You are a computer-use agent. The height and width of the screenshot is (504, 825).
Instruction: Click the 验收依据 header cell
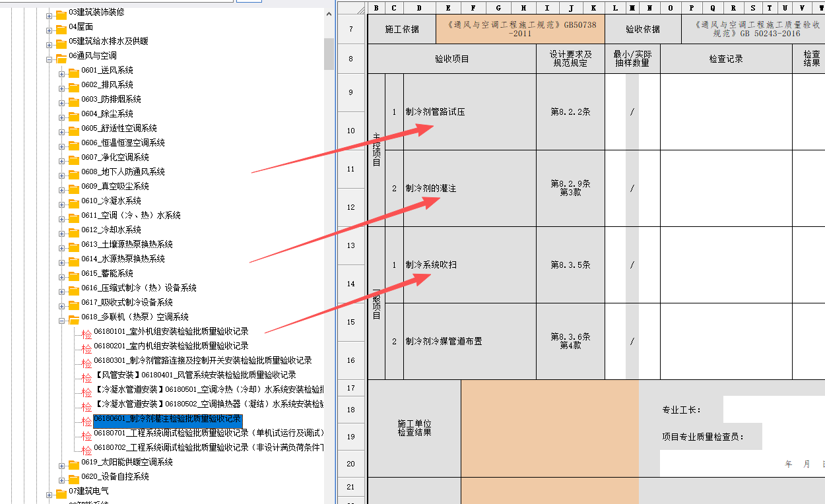coord(642,29)
